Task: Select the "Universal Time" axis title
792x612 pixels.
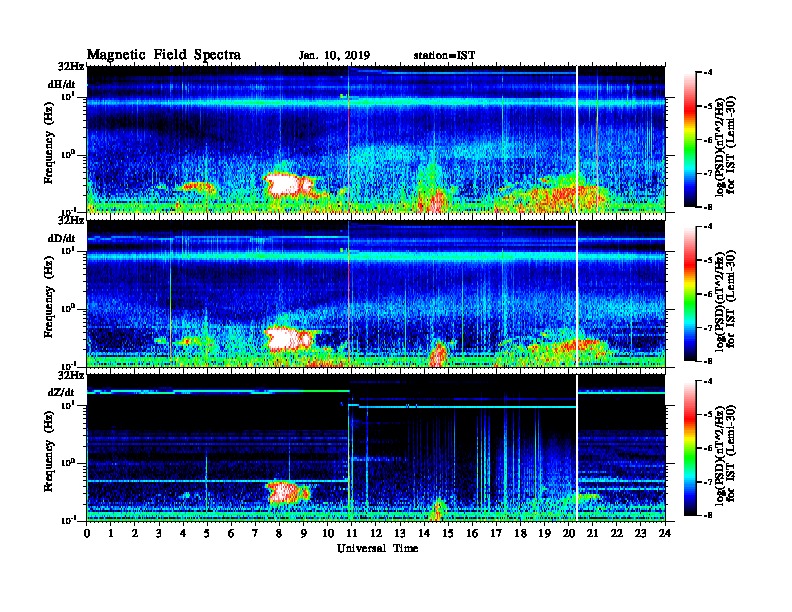Action: pyautogui.click(x=377, y=548)
